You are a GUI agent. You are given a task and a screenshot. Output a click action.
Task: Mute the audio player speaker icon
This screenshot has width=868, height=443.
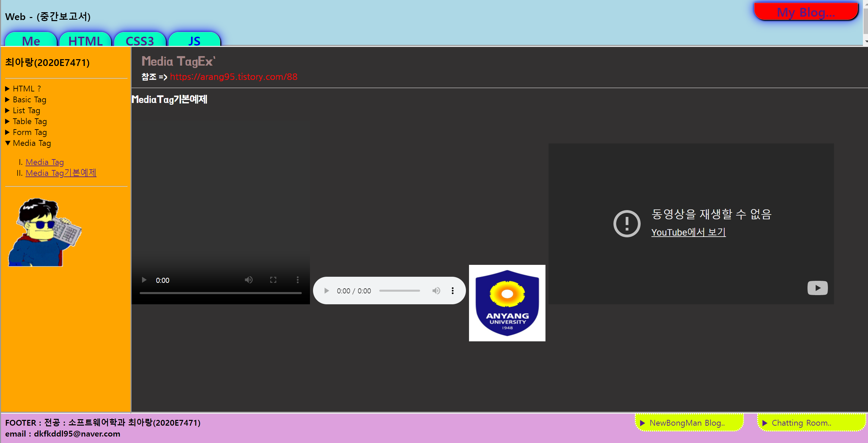436,291
